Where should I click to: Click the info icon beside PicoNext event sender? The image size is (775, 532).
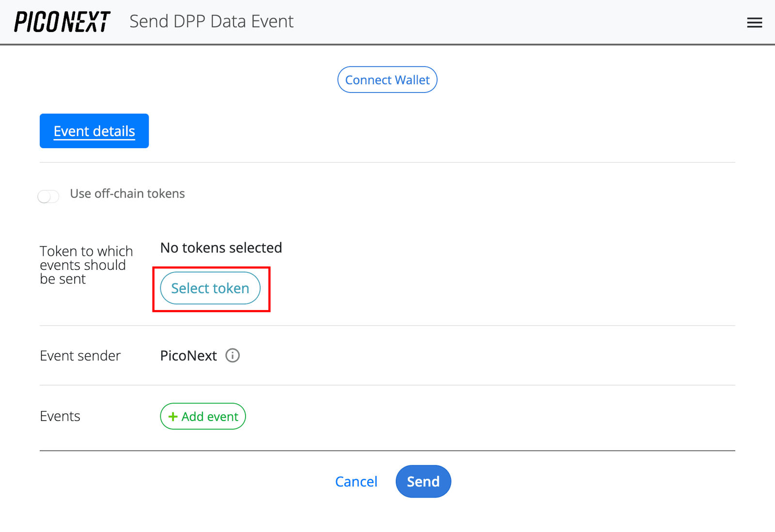pyautogui.click(x=232, y=356)
